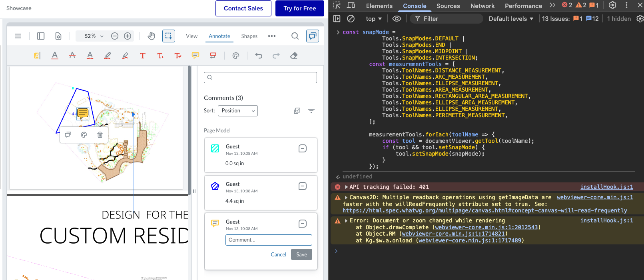The width and height of the screenshot is (644, 280).
Task: Open the style color palette tool
Action: [x=236, y=56]
